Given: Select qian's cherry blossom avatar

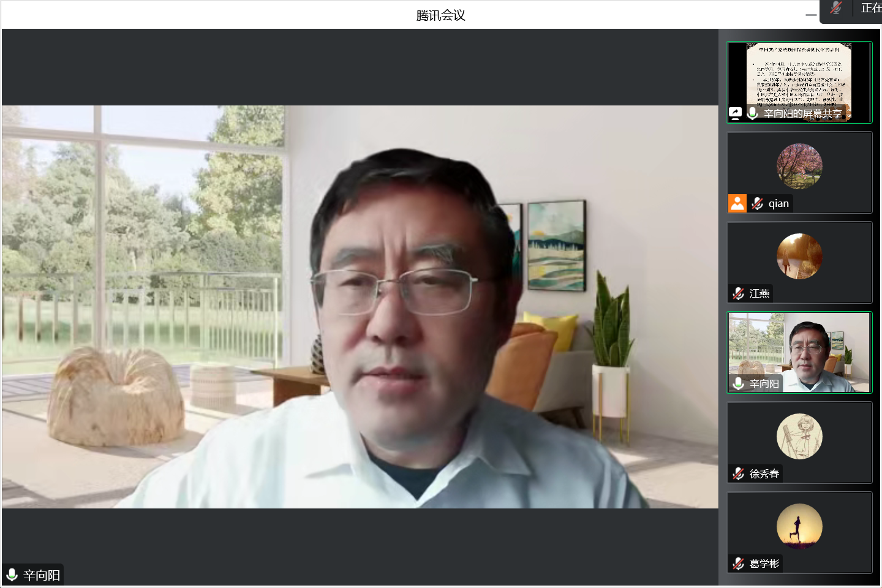Looking at the screenshot, I should pyautogui.click(x=799, y=166).
